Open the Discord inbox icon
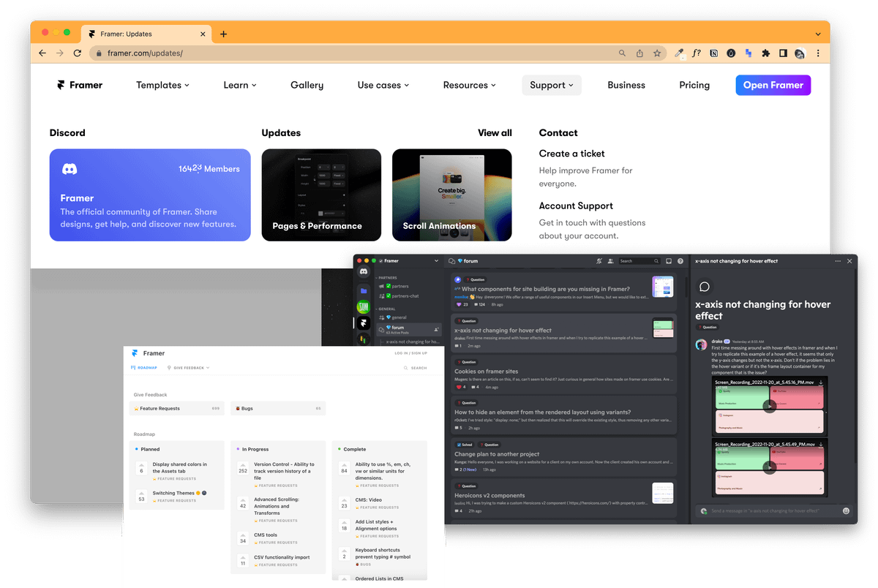The width and height of the screenshot is (878, 588). point(669,261)
